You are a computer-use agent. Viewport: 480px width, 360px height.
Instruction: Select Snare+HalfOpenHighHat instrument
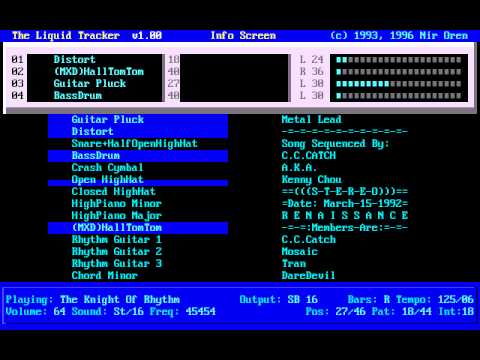coord(134,143)
